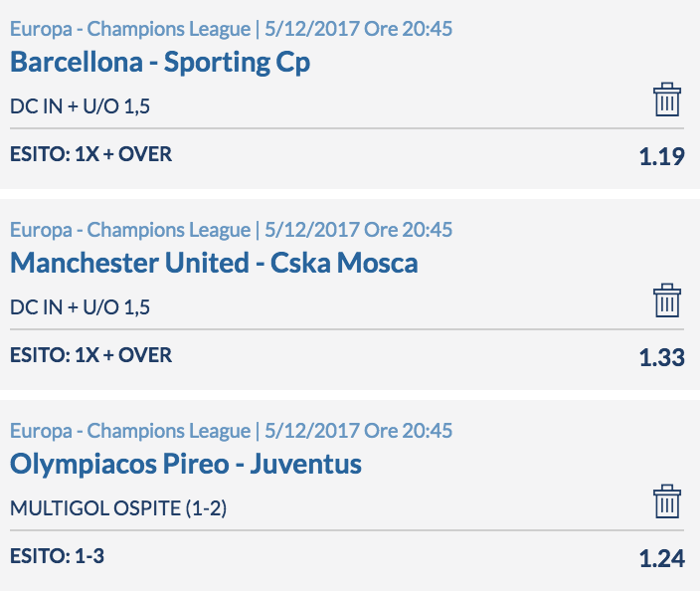Click the DC IN + U/O 1,5 label under Barcellona
This screenshot has height=593, width=700.
pyautogui.click(x=80, y=106)
